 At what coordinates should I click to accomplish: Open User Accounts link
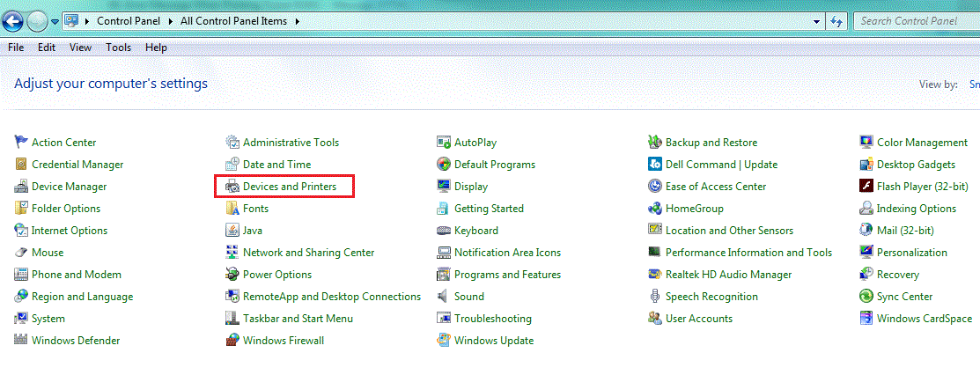click(699, 318)
